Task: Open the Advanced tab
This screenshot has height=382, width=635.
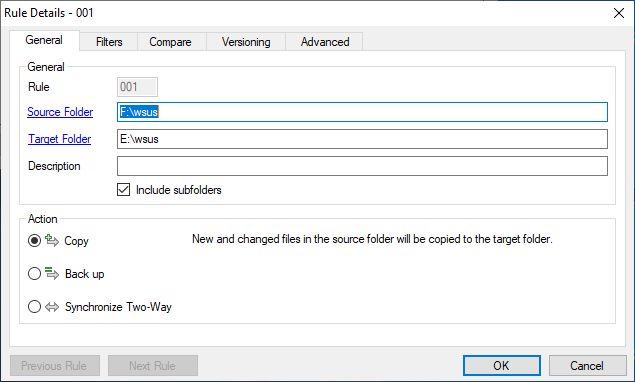Action: click(x=325, y=42)
